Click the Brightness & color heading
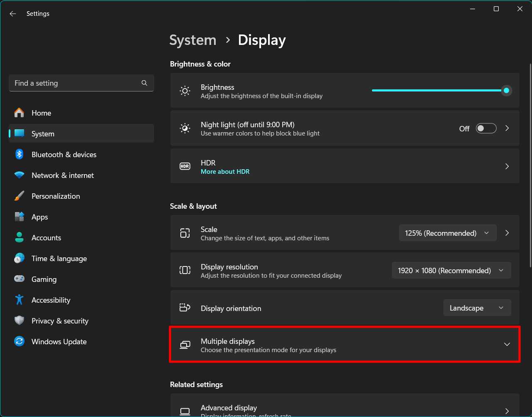Screen dimensions: 532x417 (x=200, y=64)
